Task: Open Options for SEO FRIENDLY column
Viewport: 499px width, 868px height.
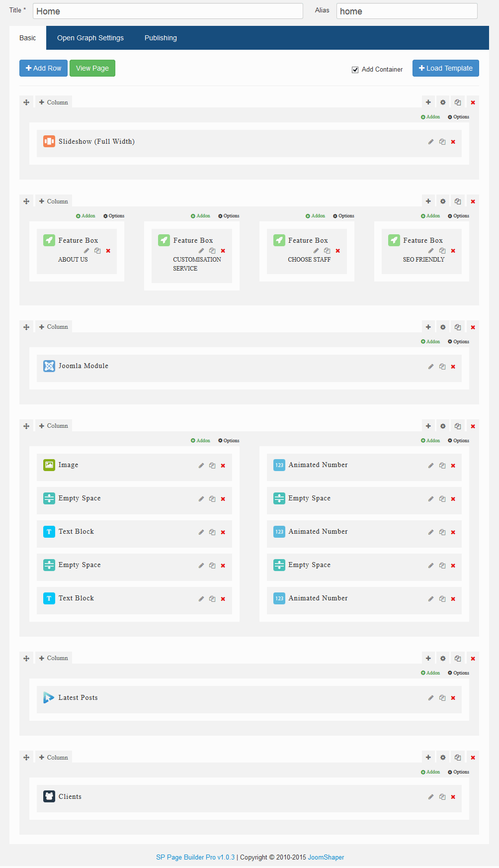Action: tap(458, 216)
